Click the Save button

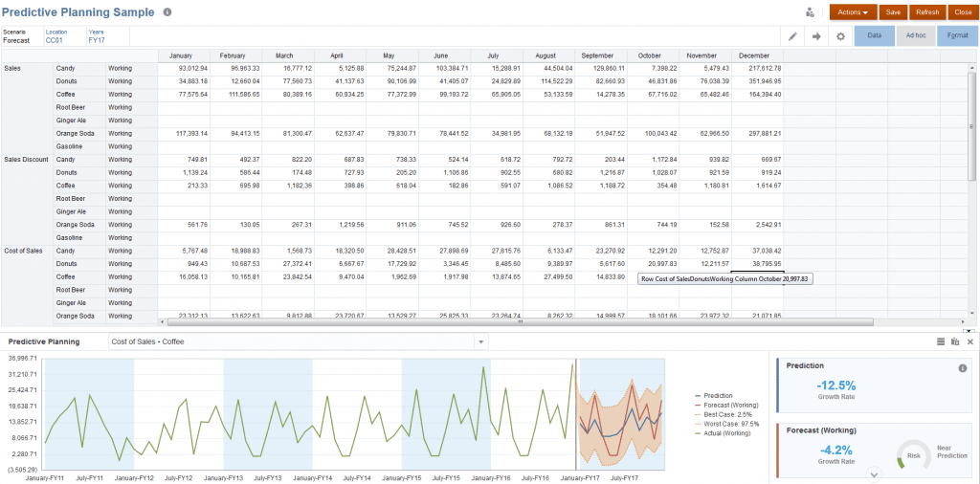click(x=893, y=12)
